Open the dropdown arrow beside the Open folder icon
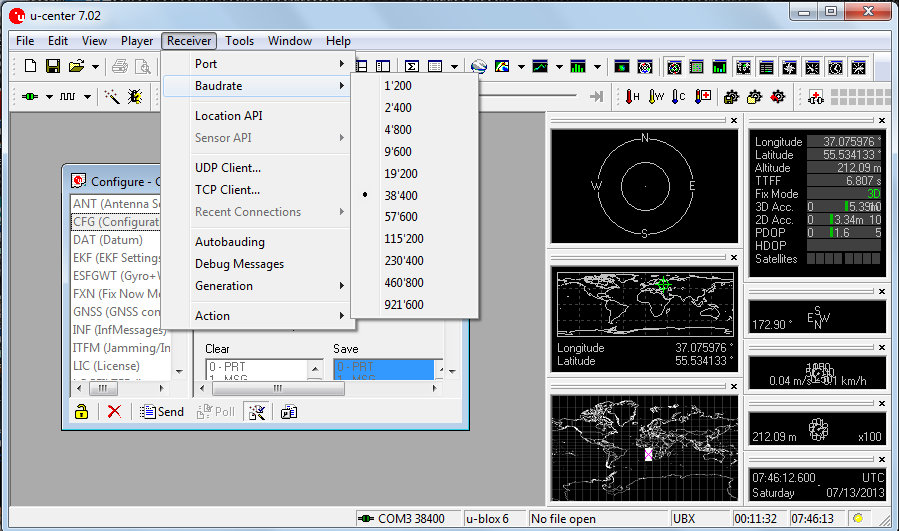 [x=95, y=67]
